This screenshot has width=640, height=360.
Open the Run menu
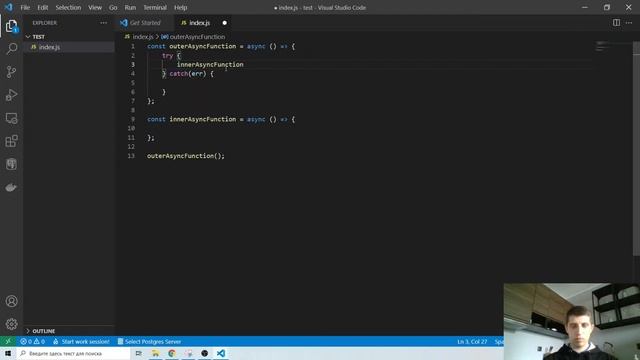pyautogui.click(x=130, y=7)
